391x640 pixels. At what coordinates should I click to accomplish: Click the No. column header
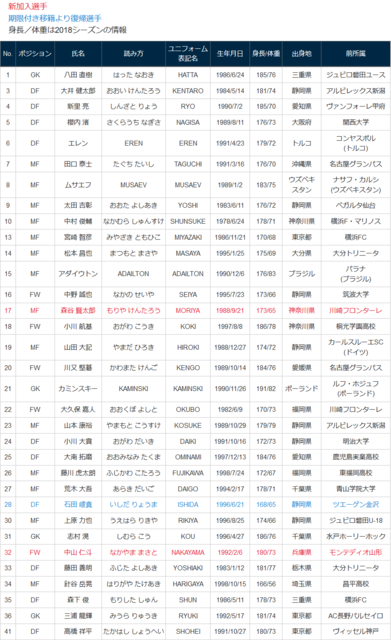click(x=8, y=53)
